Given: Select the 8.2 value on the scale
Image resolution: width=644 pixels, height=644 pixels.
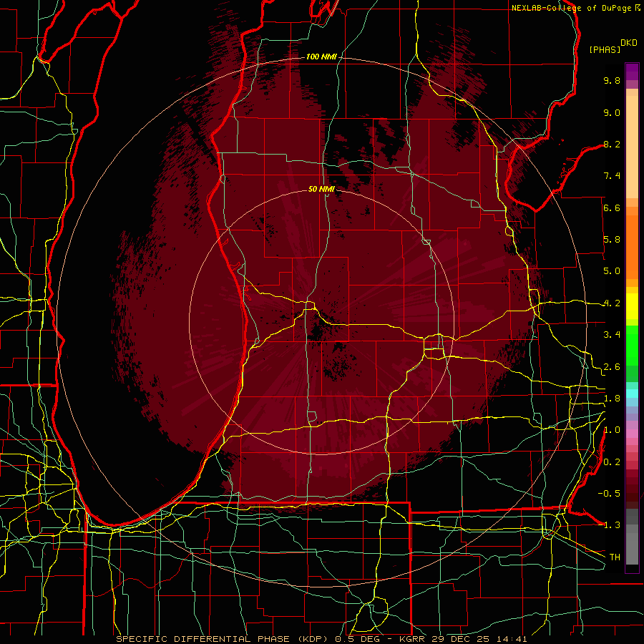Looking at the screenshot, I should point(612,144).
